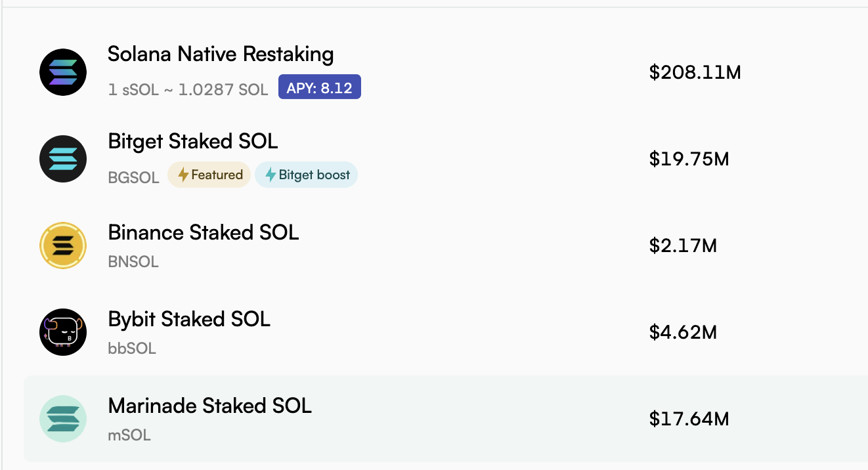868x470 pixels.
Task: Click the Bitget Staked SOL logo icon
Action: point(63,159)
